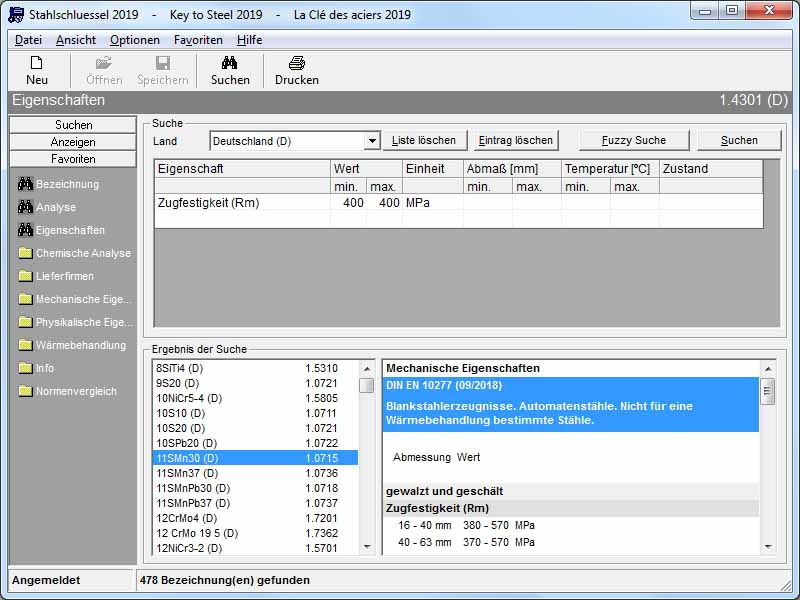Select 10SPb20 (D) in results list
This screenshot has width=800, height=600.
point(255,443)
